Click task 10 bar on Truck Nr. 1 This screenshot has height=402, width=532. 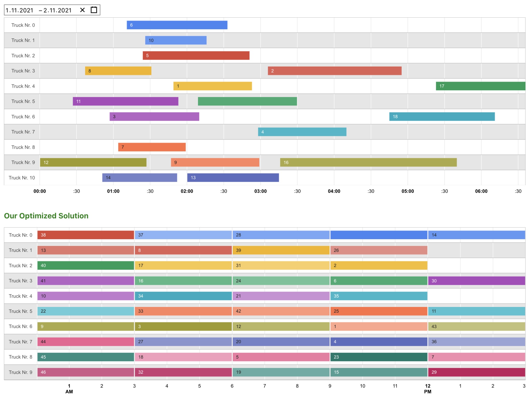click(176, 40)
